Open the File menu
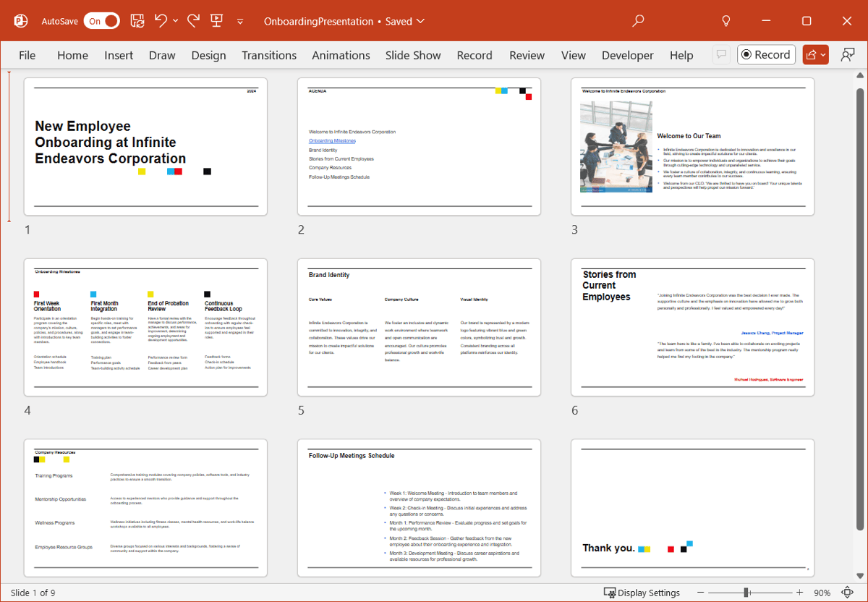868x602 pixels. tap(27, 55)
